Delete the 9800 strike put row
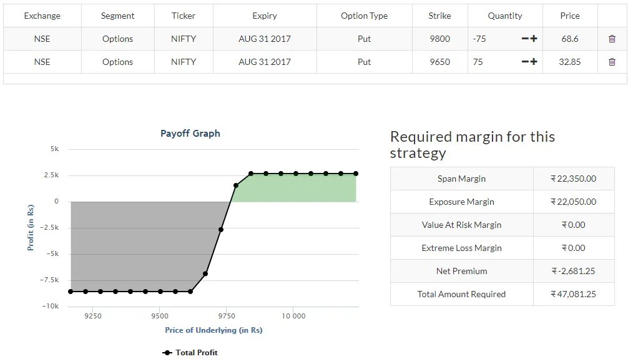 tap(612, 39)
